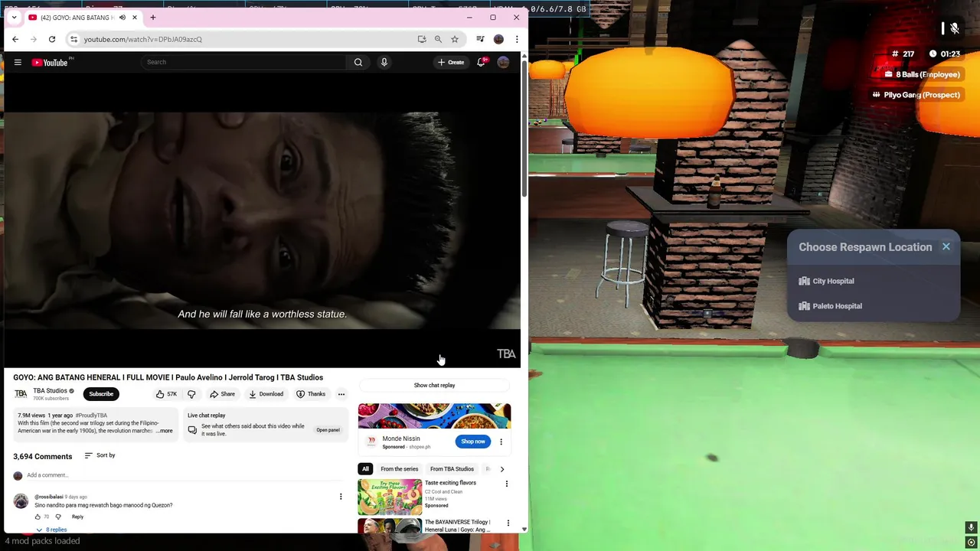Go back in Chrome browser
Image resolution: width=980 pixels, height=551 pixels.
[x=15, y=39]
